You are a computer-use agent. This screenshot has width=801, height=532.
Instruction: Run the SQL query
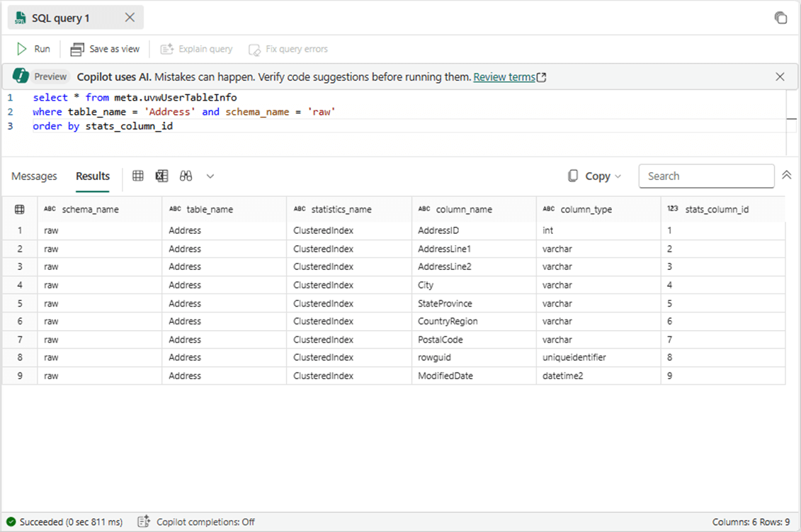tap(34, 49)
